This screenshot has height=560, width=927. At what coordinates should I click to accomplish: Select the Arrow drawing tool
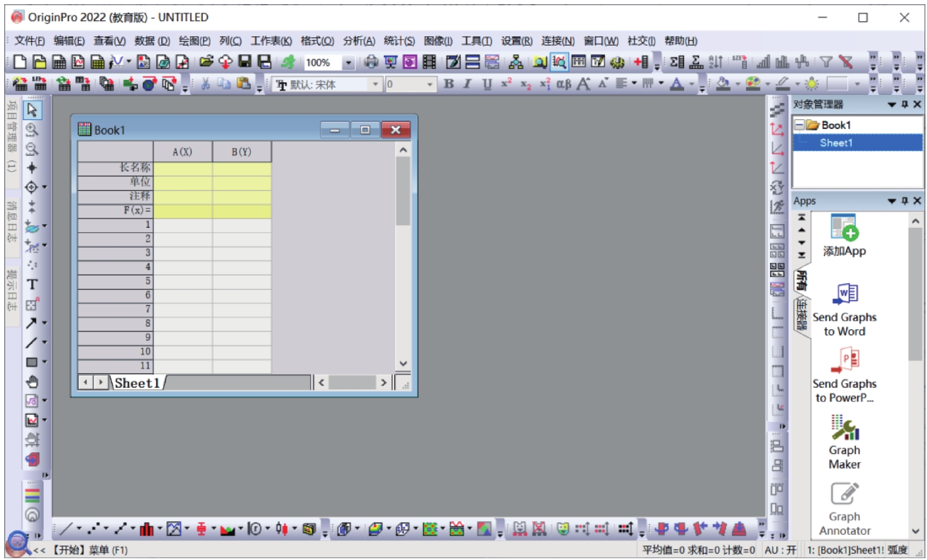pos(31,323)
